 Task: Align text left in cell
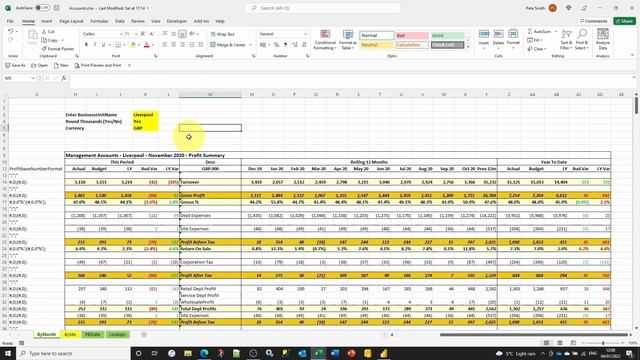164,44
